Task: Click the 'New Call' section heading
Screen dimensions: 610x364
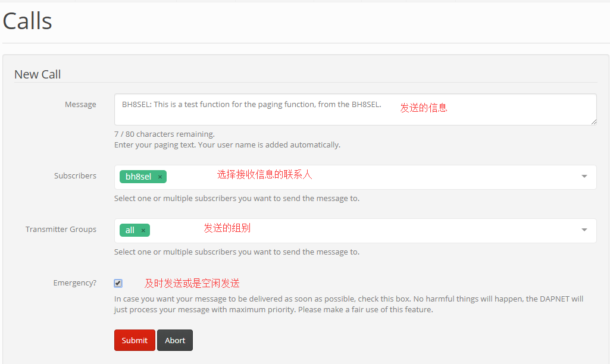Action: 37,74
